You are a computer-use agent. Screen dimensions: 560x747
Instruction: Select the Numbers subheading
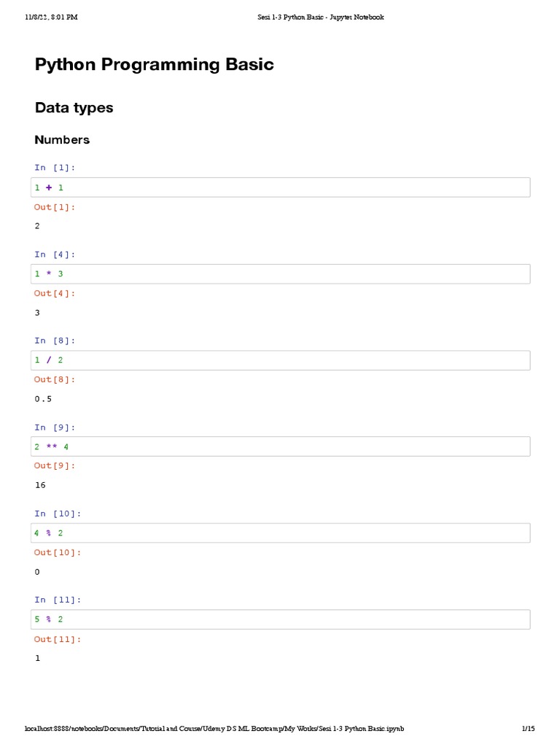(x=62, y=139)
